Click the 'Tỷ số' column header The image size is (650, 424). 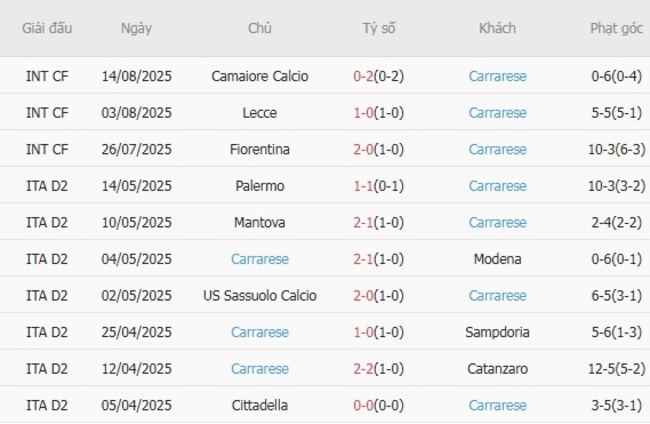coord(379,28)
